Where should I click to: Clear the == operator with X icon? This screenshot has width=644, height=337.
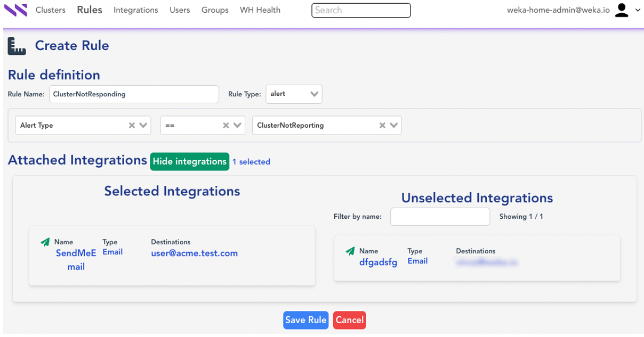click(226, 126)
